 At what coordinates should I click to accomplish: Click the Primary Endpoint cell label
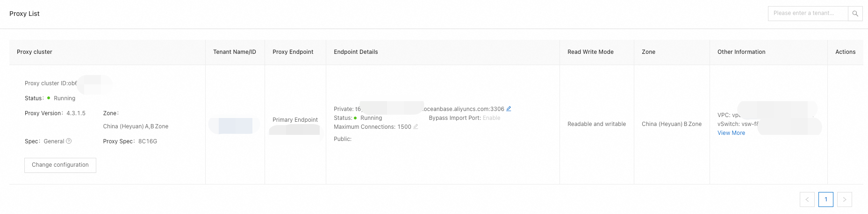(295, 120)
